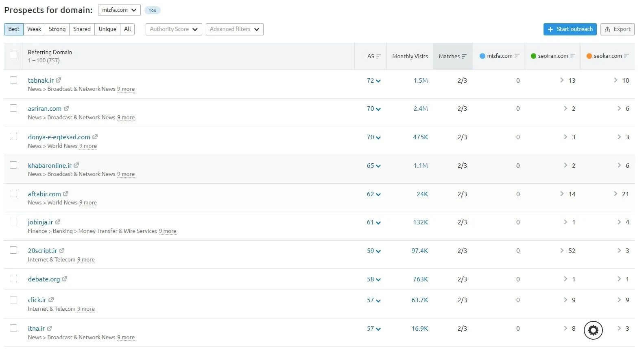Open click.ir external link icon
This screenshot has height=349, width=644.
tap(51, 300)
